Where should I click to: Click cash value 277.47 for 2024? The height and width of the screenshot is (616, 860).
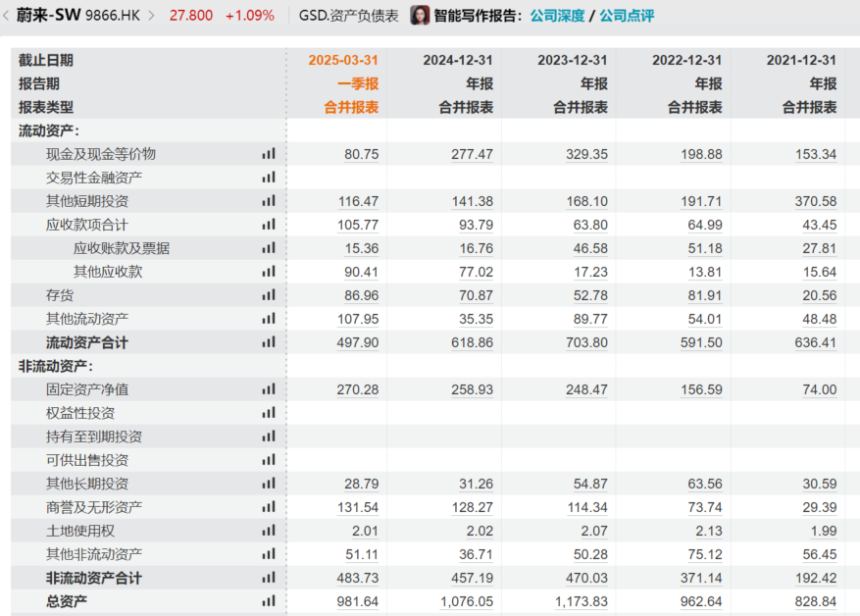point(473,155)
